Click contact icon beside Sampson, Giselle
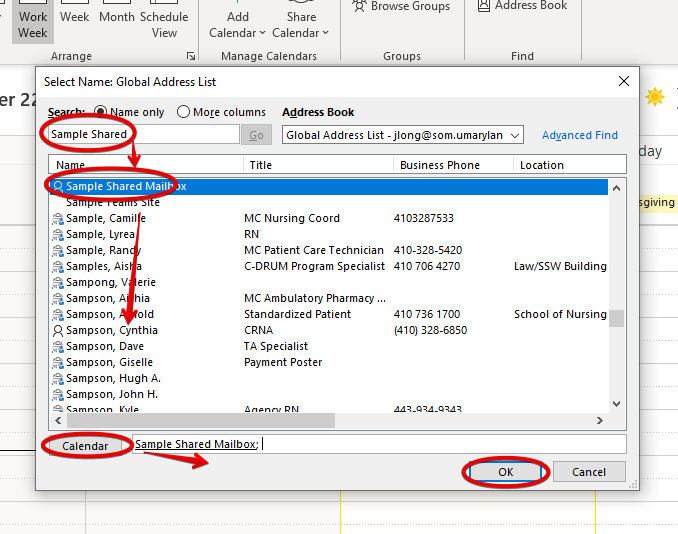Image resolution: width=678 pixels, height=534 pixels. (x=58, y=362)
